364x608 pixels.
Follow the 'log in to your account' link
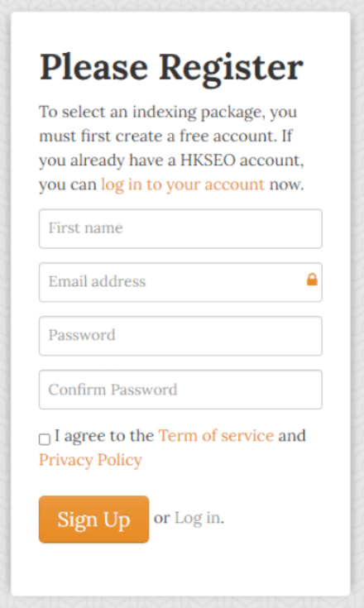(x=183, y=184)
